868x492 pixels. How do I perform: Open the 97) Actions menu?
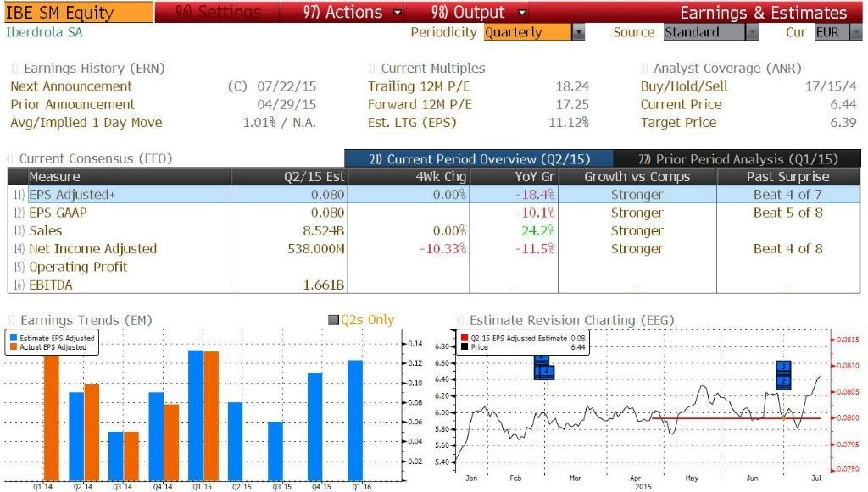[x=352, y=12]
